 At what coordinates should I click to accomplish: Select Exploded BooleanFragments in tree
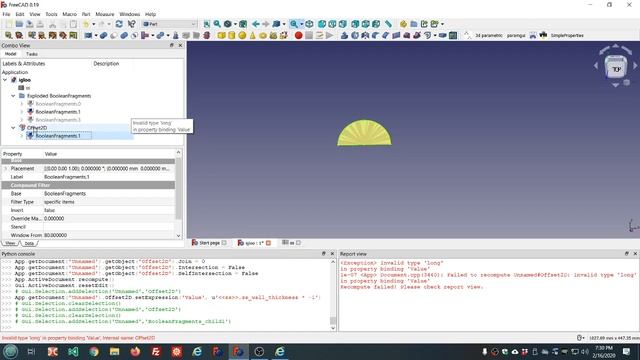tap(59, 96)
